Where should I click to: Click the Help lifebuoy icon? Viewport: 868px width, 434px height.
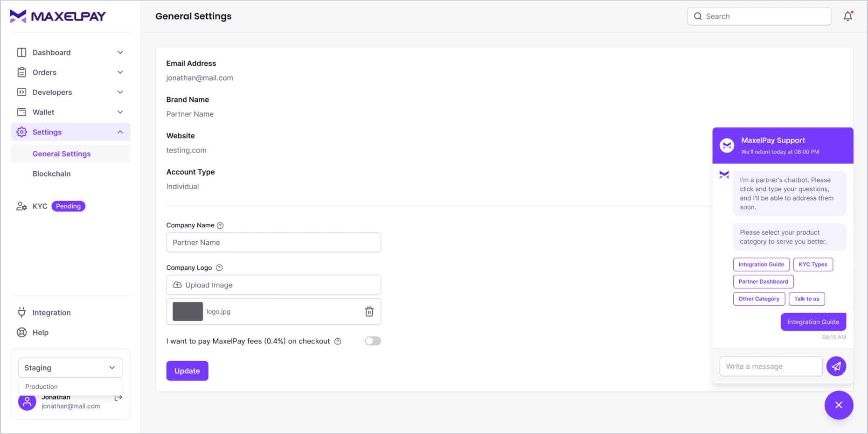tap(21, 332)
